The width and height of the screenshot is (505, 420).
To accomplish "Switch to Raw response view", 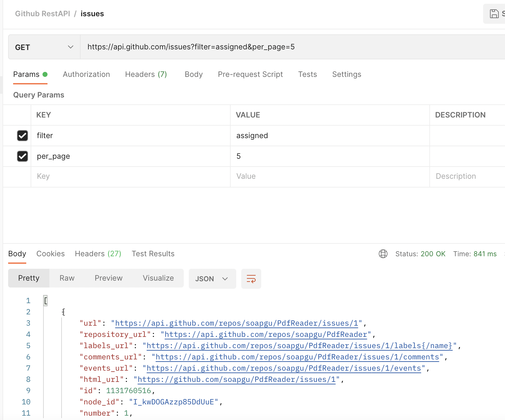I will click(67, 278).
